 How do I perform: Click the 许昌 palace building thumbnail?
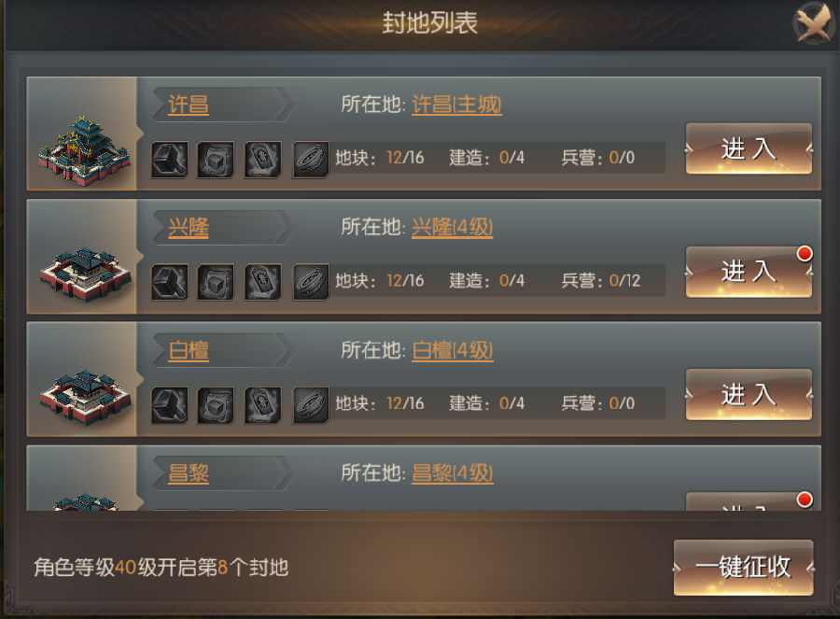pos(84,149)
